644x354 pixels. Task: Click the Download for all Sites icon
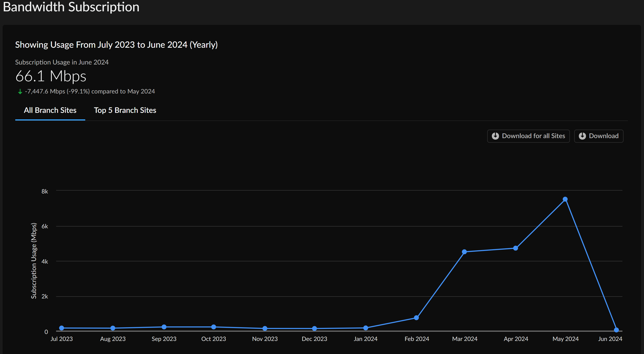click(x=495, y=136)
